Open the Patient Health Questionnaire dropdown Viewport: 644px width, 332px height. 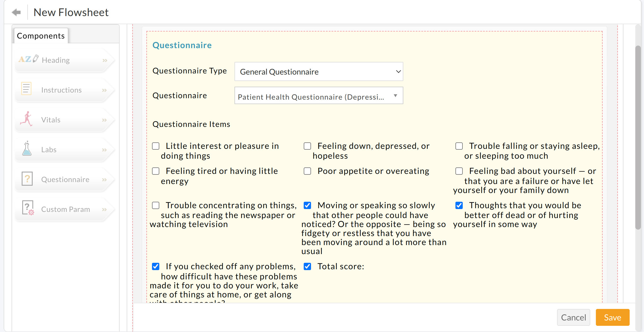tap(318, 96)
